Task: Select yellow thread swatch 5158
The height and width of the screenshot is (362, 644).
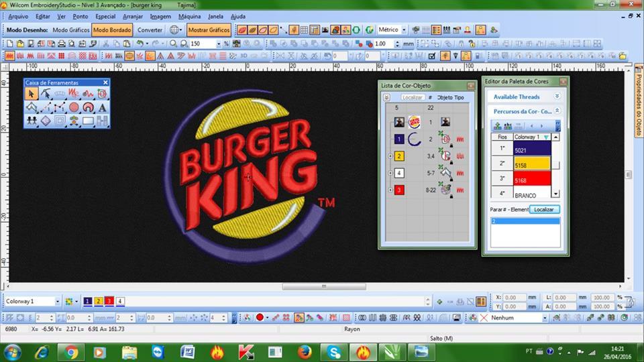Action: click(532, 164)
